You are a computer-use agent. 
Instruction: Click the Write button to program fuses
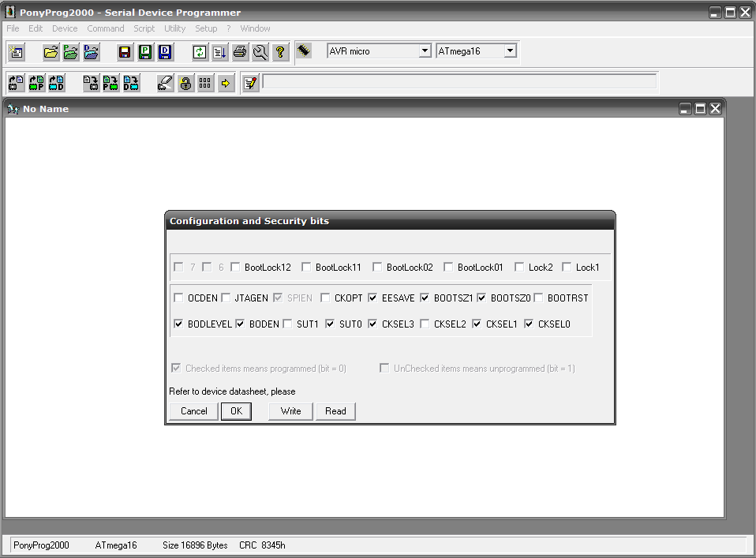[290, 411]
